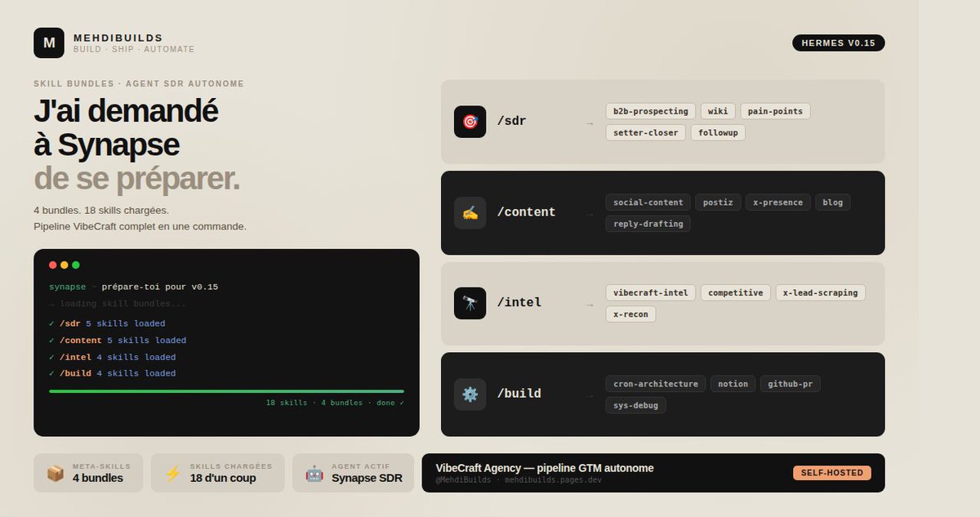Select the postiz skill tag
The height and width of the screenshot is (517, 980).
coord(718,202)
